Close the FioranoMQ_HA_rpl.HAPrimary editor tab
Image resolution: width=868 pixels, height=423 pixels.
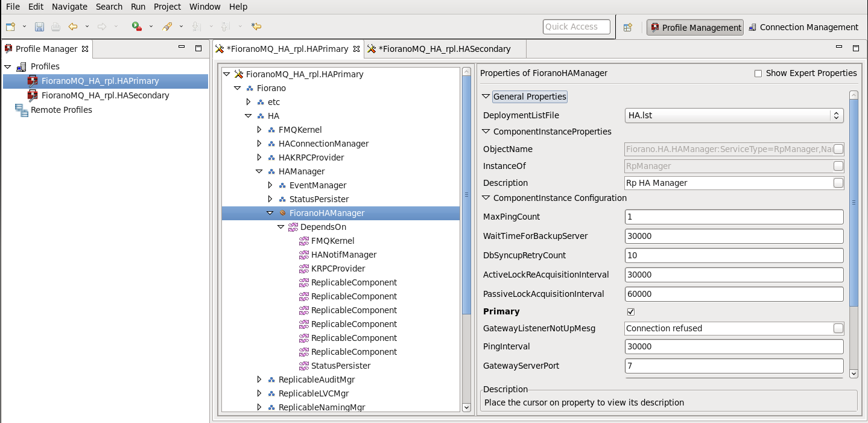(356, 49)
